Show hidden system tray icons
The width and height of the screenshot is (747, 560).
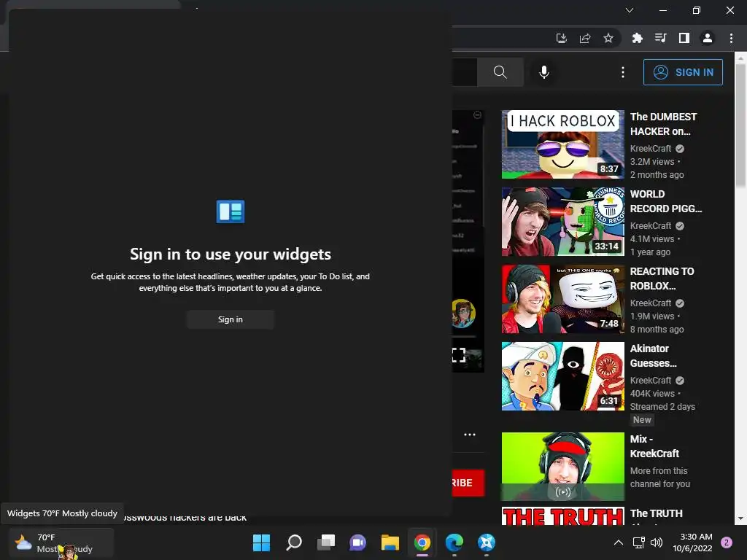pyautogui.click(x=619, y=542)
